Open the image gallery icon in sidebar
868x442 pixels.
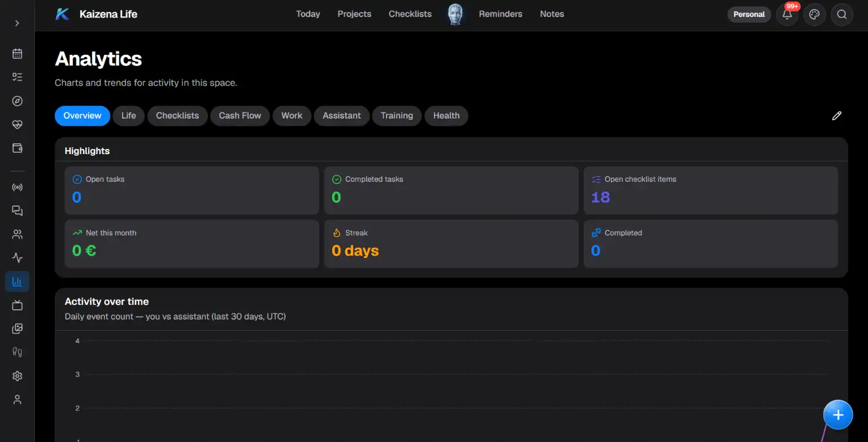click(17, 329)
